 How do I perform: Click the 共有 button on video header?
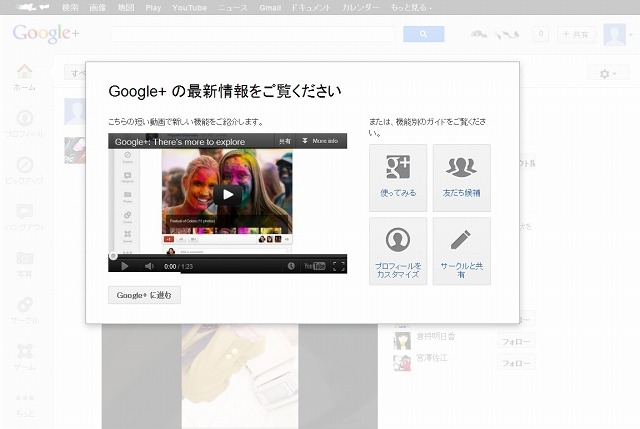(285, 142)
